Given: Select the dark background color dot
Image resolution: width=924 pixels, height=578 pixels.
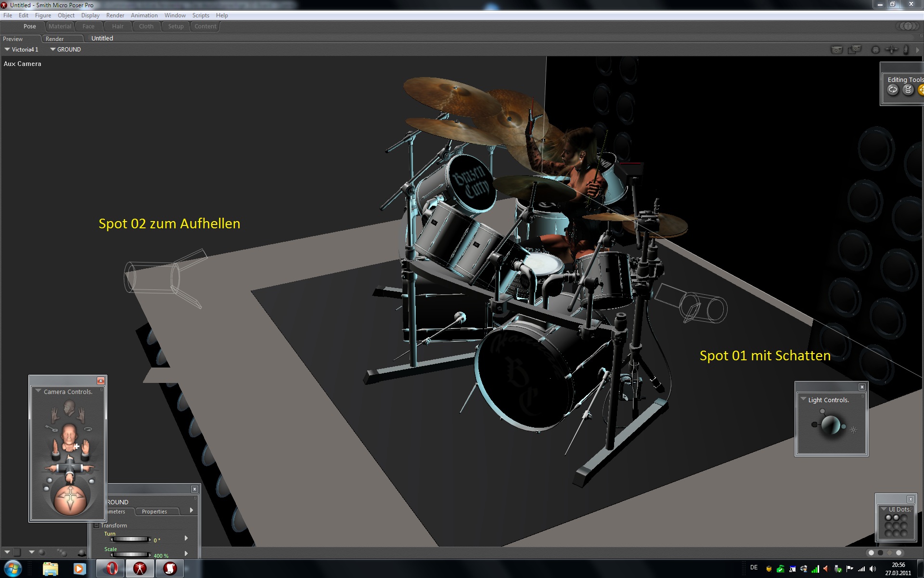Looking at the screenshot, I should pos(880,553).
